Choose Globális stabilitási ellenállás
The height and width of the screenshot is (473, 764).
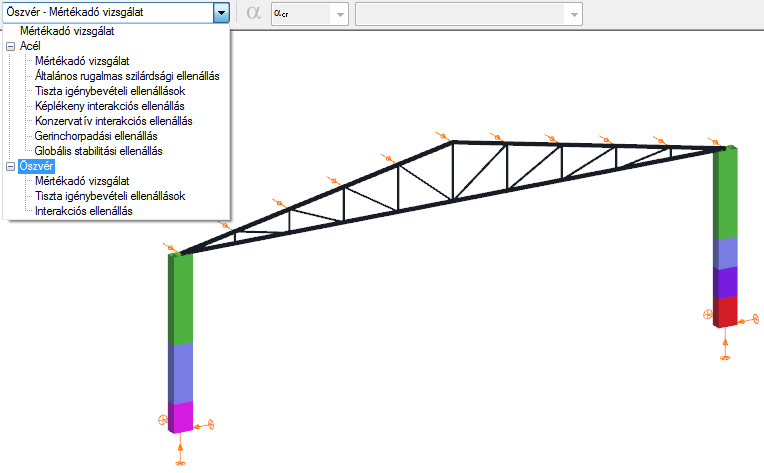point(98,151)
